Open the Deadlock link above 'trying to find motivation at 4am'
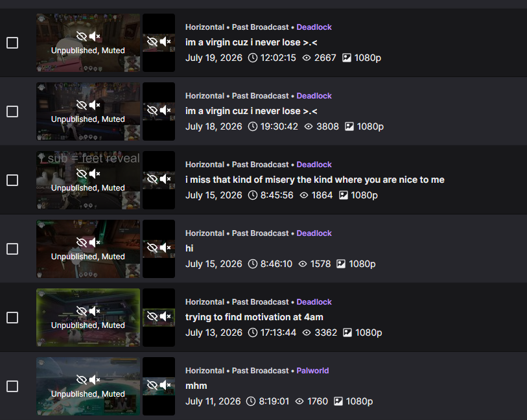Screen dimensions: 527x420 tap(314, 302)
